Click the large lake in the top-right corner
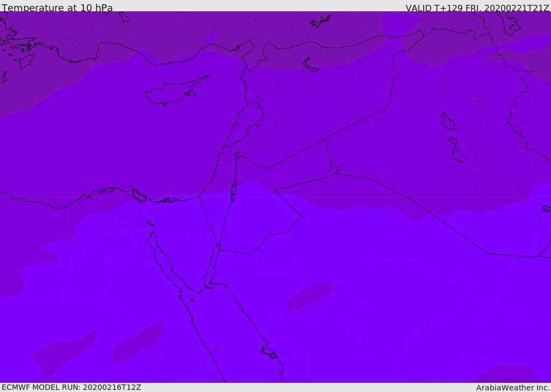The width and height of the screenshot is (551, 392). [508, 22]
